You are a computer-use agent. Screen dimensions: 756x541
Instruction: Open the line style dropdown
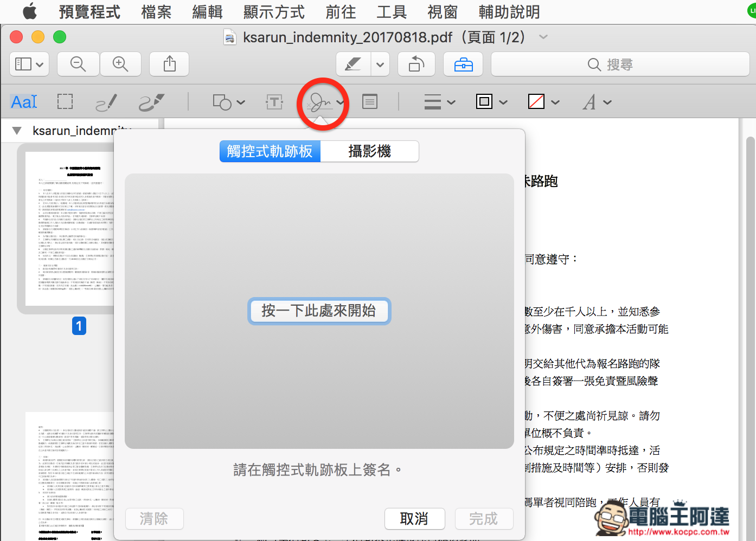439,102
